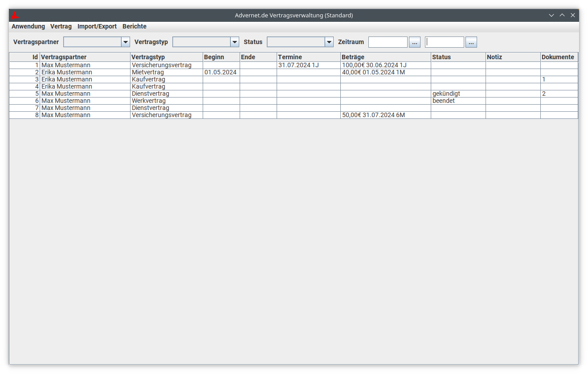Sort by Vertragstyp column header

[167, 57]
